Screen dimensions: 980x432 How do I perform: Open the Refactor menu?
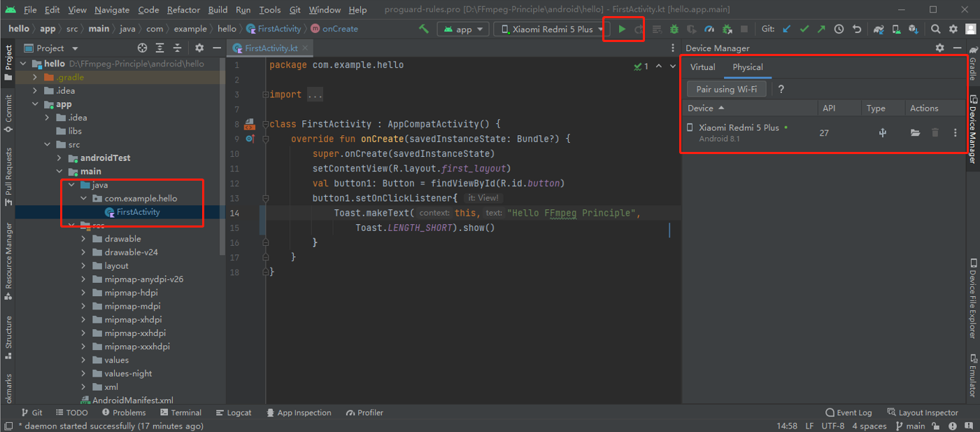coord(183,10)
